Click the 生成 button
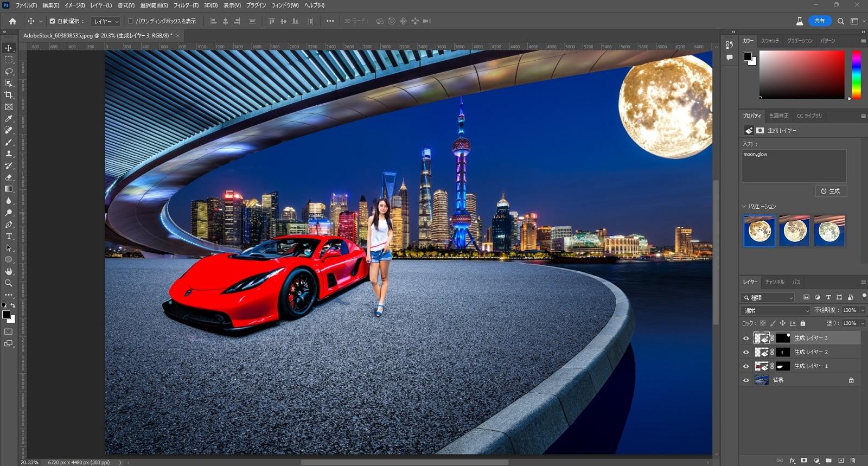The image size is (868, 466). click(831, 191)
